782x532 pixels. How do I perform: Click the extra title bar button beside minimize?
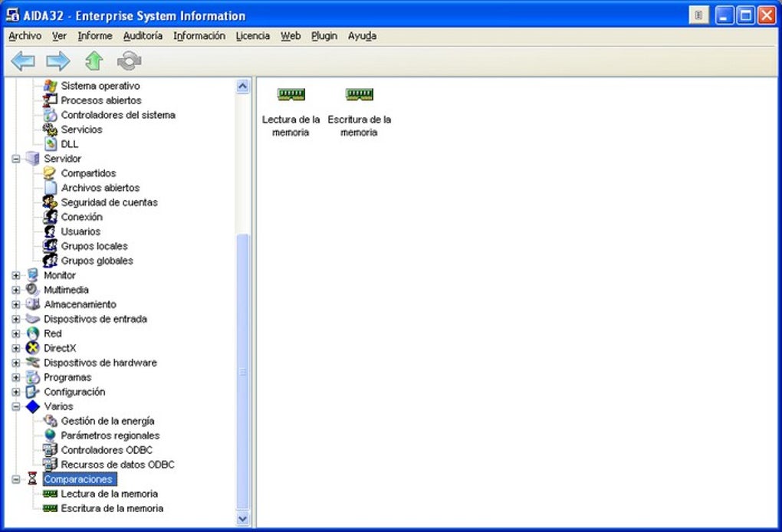(698, 15)
